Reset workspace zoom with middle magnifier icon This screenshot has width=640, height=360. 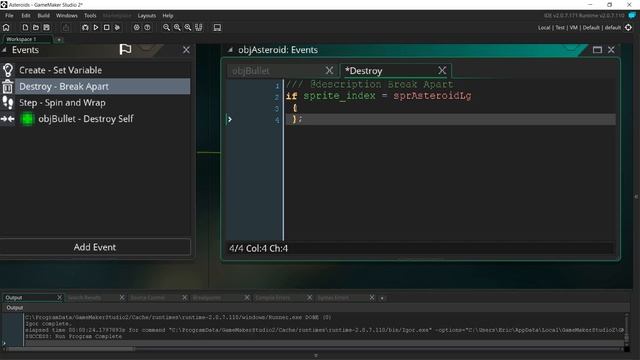[177, 28]
